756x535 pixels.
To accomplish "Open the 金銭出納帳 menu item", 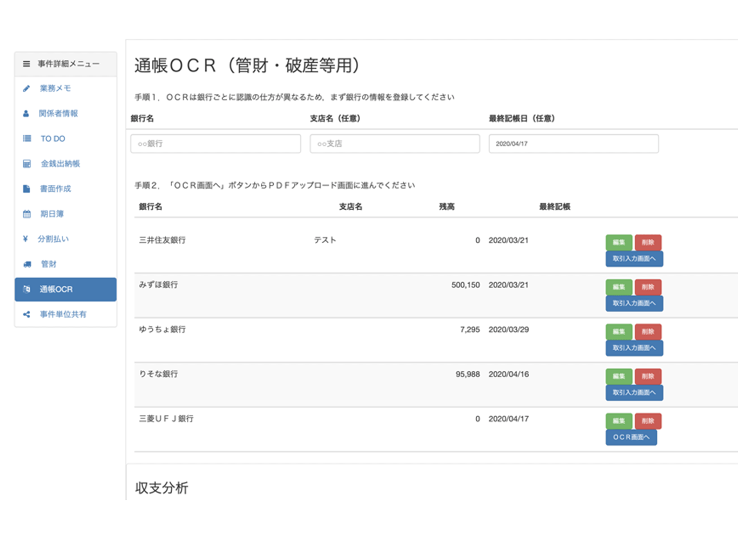I will [x=60, y=164].
